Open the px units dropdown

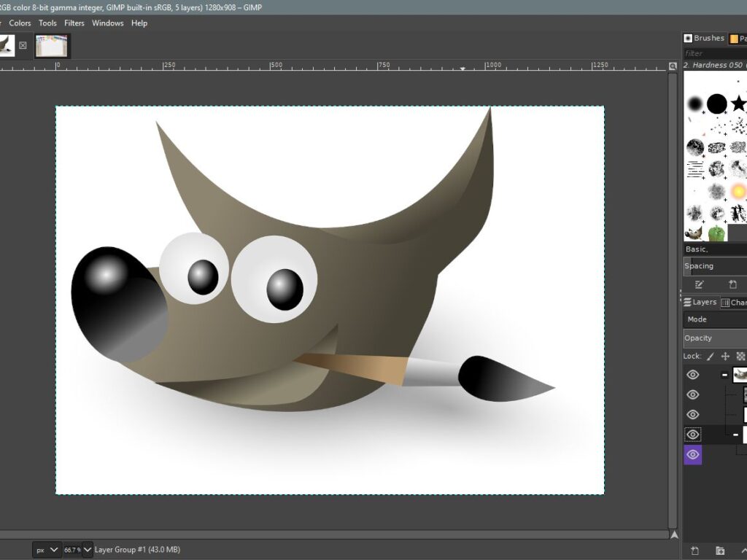coord(47,550)
